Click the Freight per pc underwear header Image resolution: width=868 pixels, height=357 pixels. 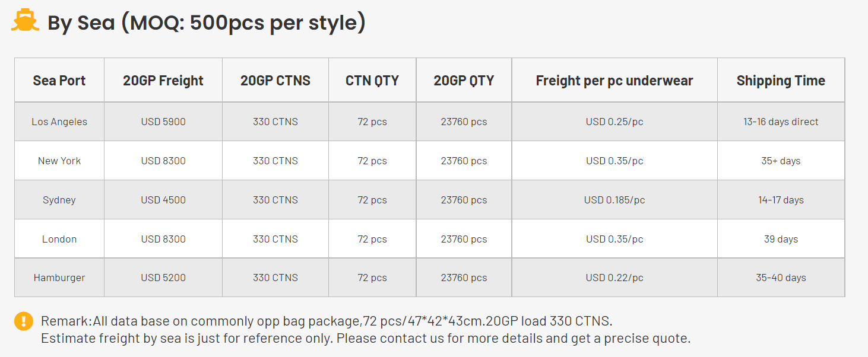[614, 81]
